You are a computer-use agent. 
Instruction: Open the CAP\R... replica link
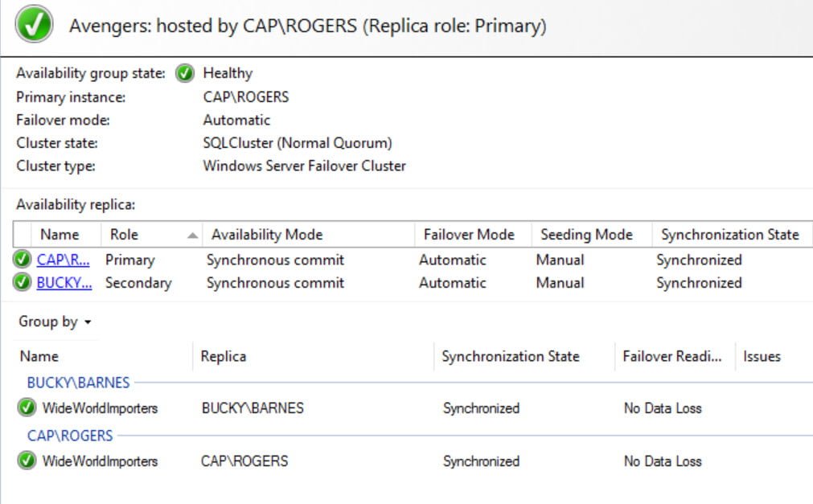pyautogui.click(x=64, y=260)
